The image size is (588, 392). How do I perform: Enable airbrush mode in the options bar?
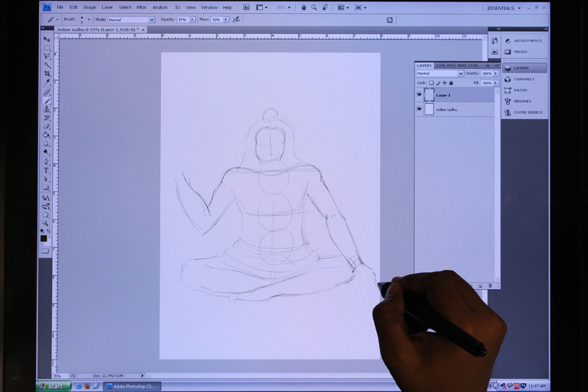click(x=236, y=20)
